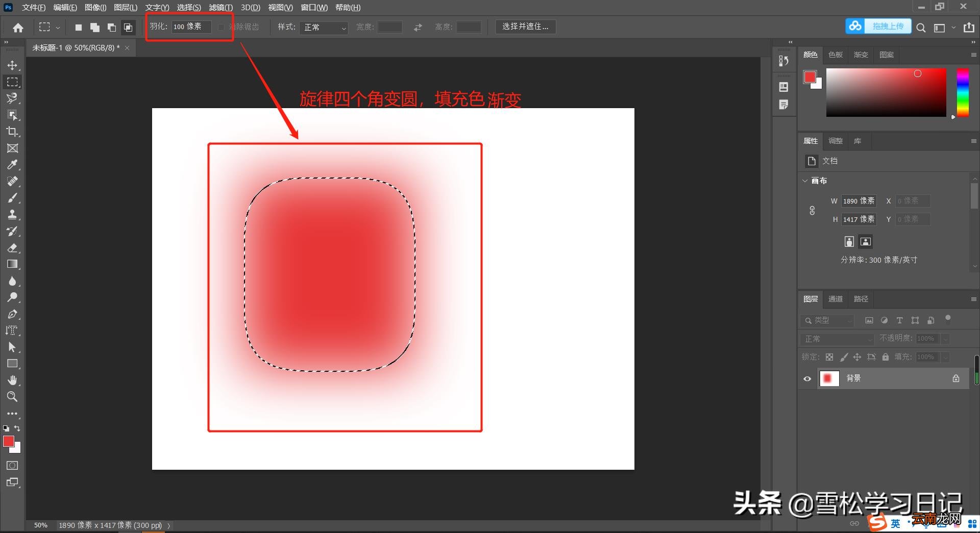Open the layer blend mode 正常 dropdown
This screenshot has height=533, width=980.
click(x=838, y=339)
